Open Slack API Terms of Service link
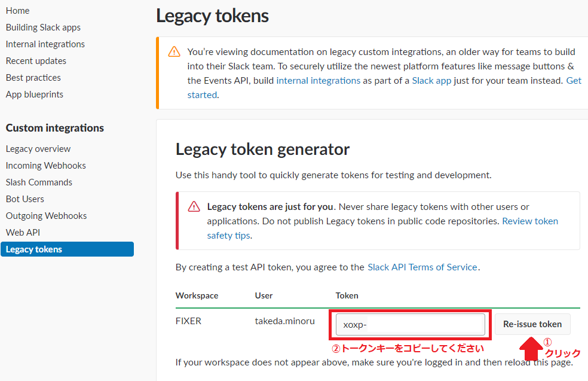Screen dimensions: 588x381 pyautogui.click(x=422, y=267)
